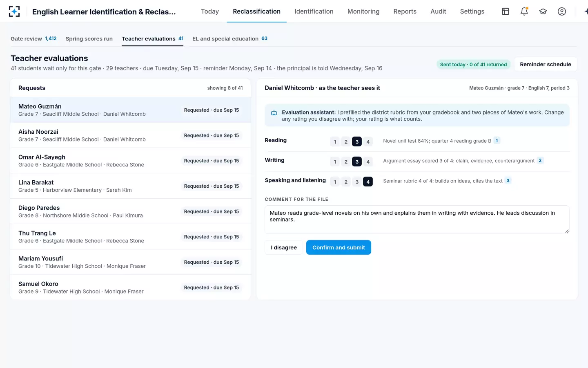Open Samuel Okoro's evaluation request

coord(130,287)
